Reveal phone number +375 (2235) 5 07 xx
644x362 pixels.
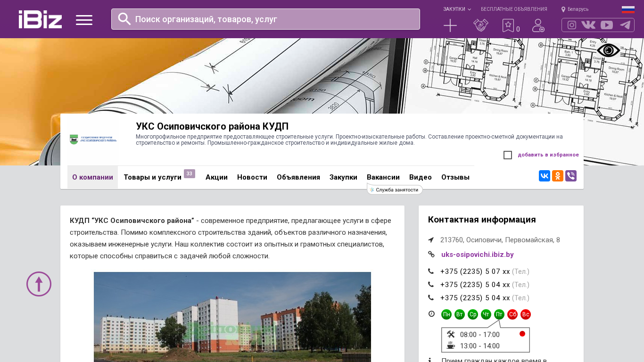point(475,271)
